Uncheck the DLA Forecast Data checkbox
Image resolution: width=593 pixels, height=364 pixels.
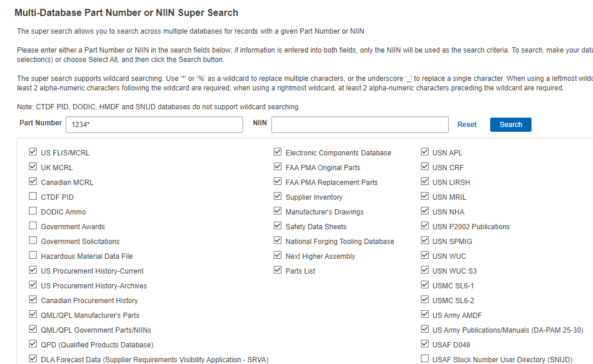point(33,358)
